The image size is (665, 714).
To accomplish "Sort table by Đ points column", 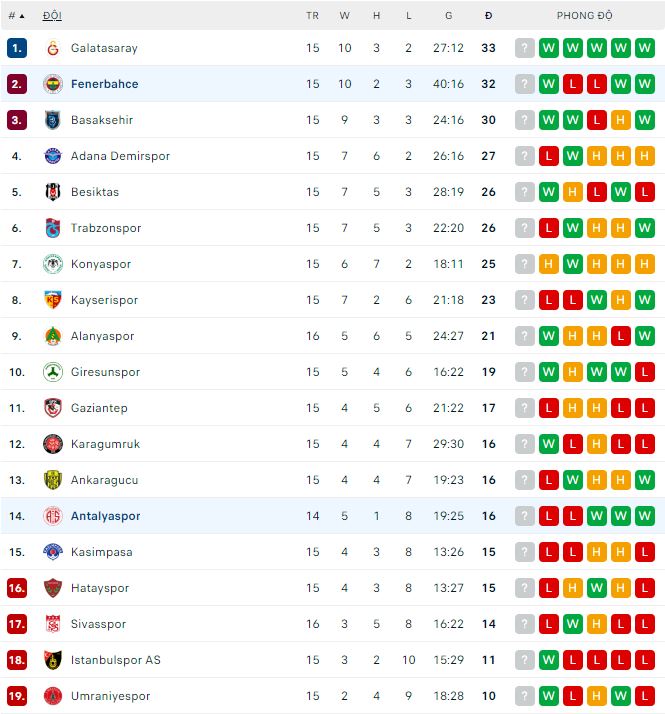I will [x=488, y=16].
